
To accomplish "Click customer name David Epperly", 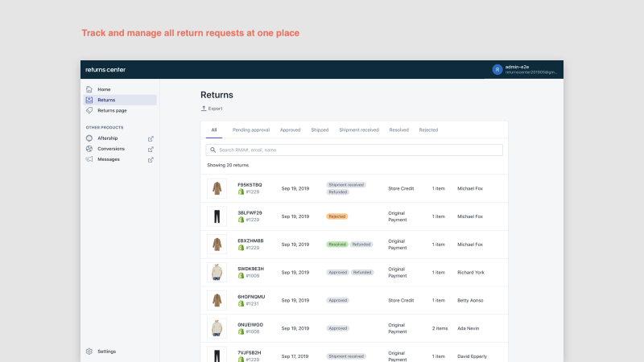I will click(473, 356).
